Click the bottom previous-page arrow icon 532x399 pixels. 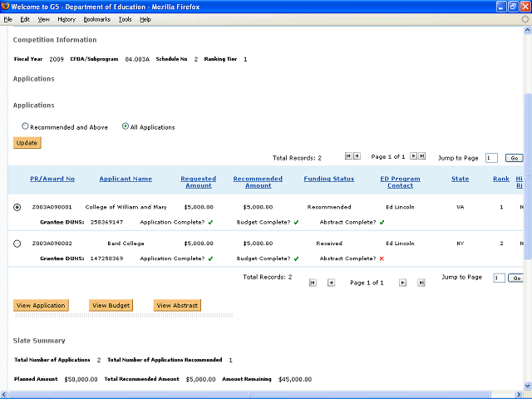[x=331, y=283]
